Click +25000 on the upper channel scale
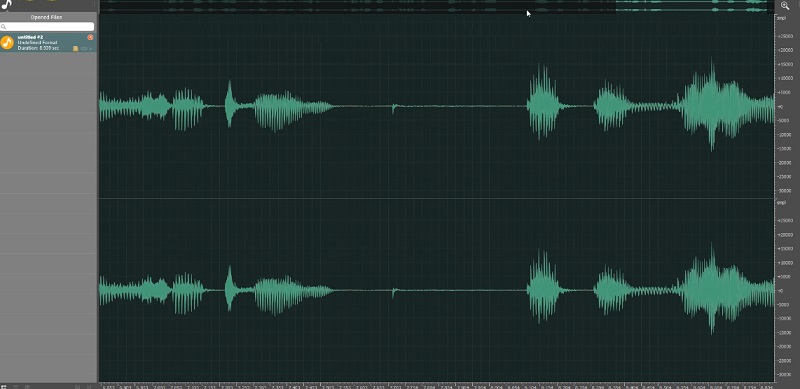The height and width of the screenshot is (389, 800). [x=784, y=36]
